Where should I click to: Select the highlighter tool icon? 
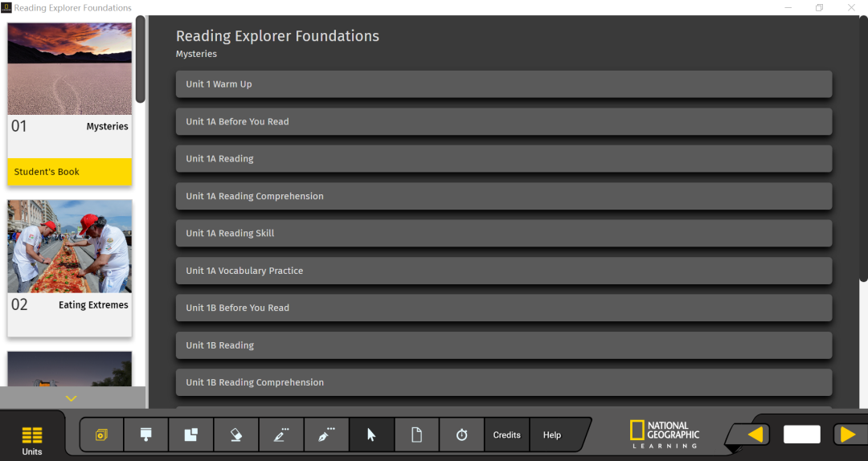(146, 434)
